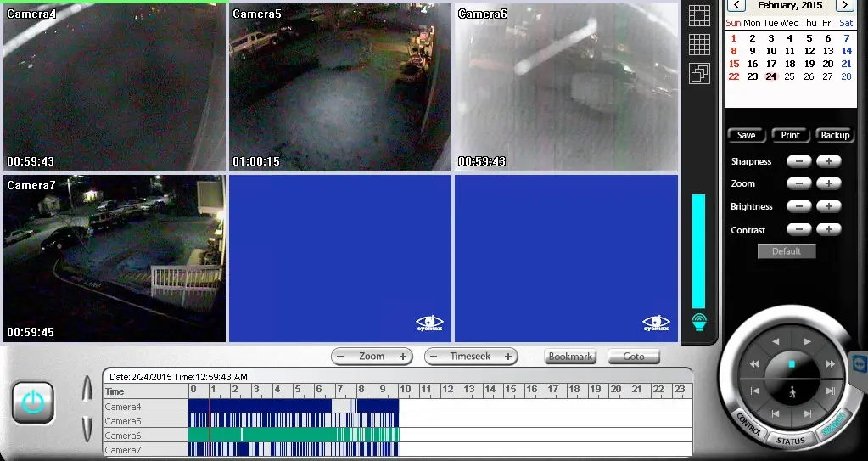Decrease Sharpness with the minus button
This screenshot has width=868, height=461.
[x=798, y=161]
